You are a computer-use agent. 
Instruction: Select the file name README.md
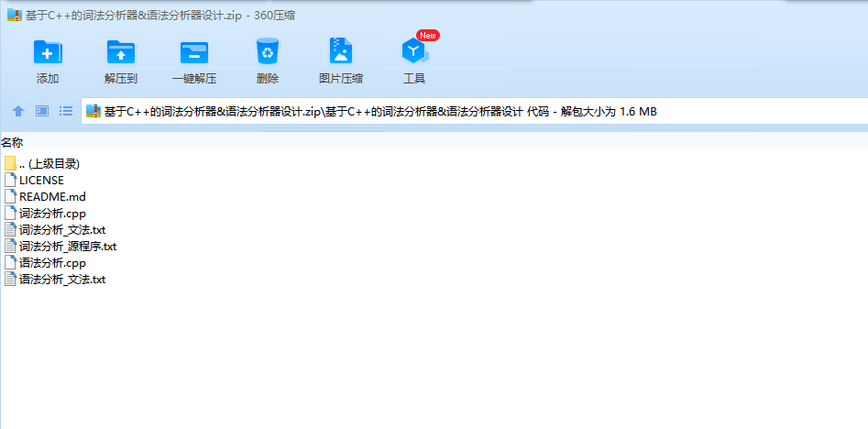[x=52, y=197]
